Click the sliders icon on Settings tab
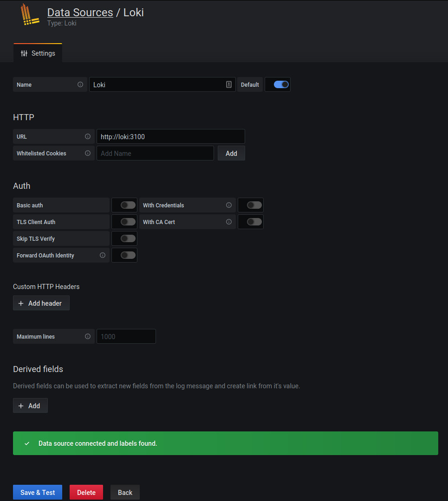 24,53
